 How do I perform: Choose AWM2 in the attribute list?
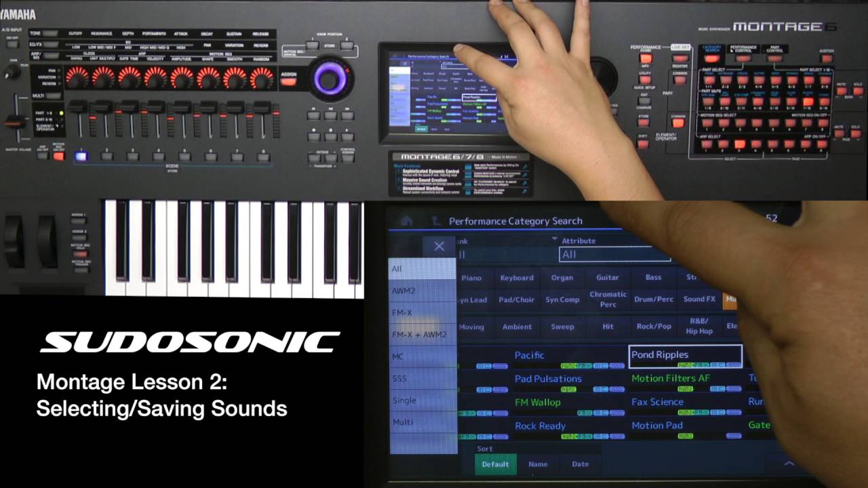422,291
